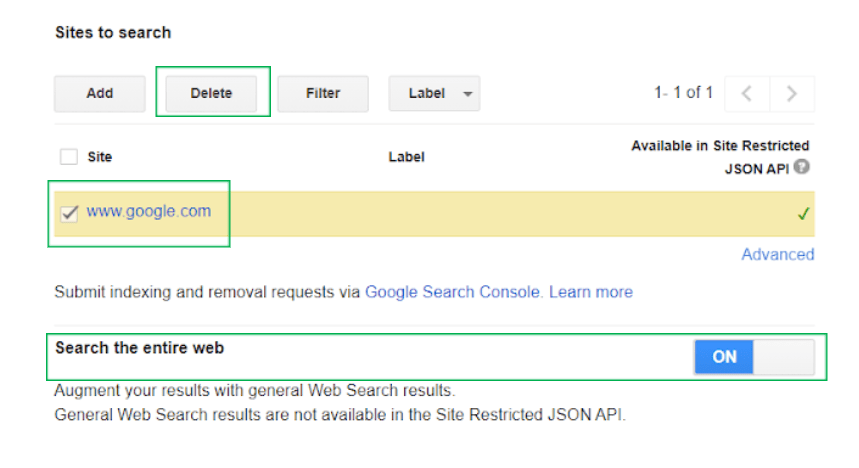Click Available in Site Restricted header
859x468 pixels.
pyautogui.click(x=720, y=146)
